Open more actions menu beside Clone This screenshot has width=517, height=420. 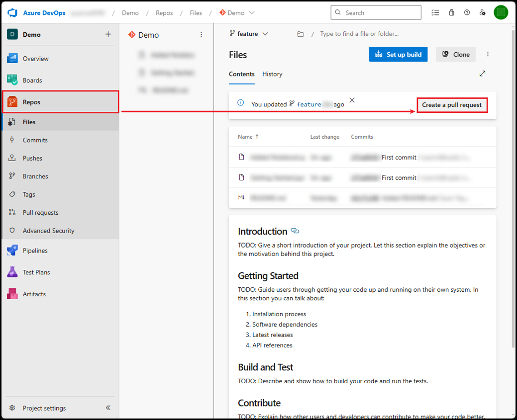click(488, 54)
